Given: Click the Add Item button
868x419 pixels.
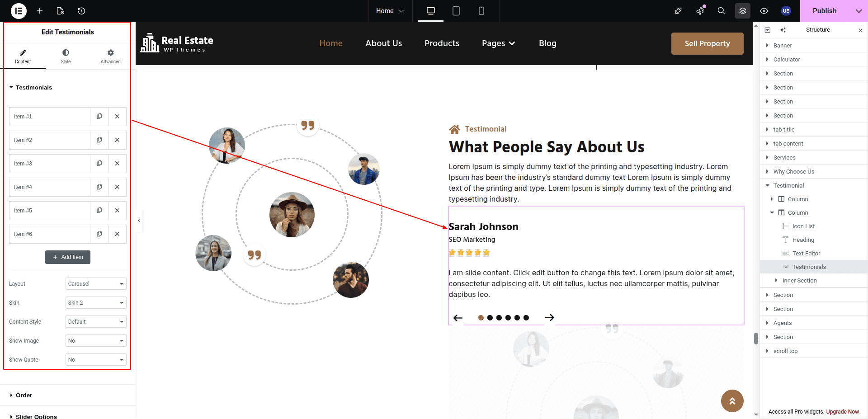Looking at the screenshot, I should click(68, 257).
